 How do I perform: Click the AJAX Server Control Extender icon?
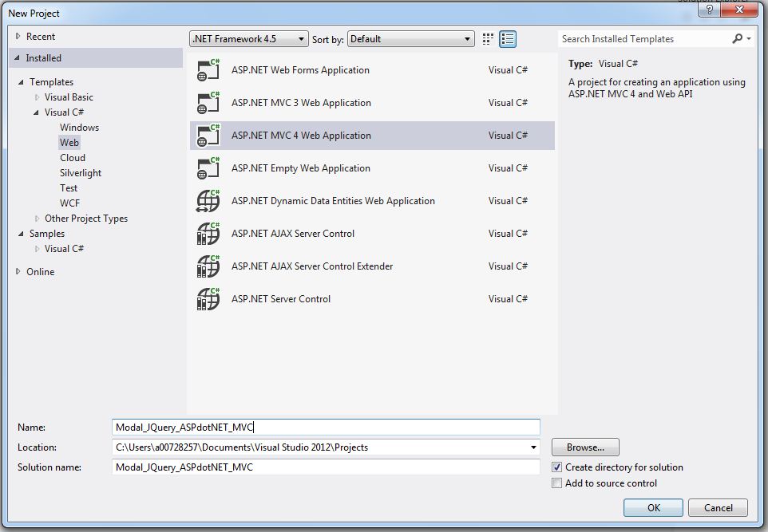pyautogui.click(x=208, y=266)
